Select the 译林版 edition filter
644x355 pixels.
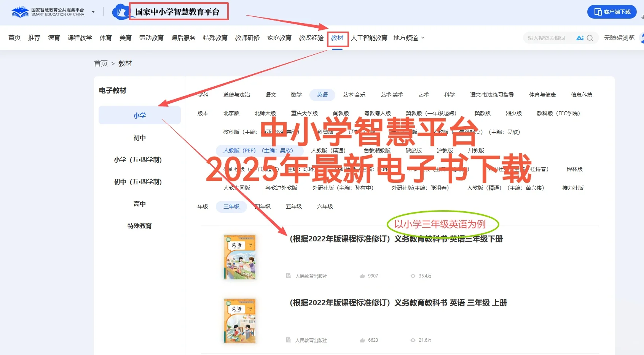pos(575,169)
